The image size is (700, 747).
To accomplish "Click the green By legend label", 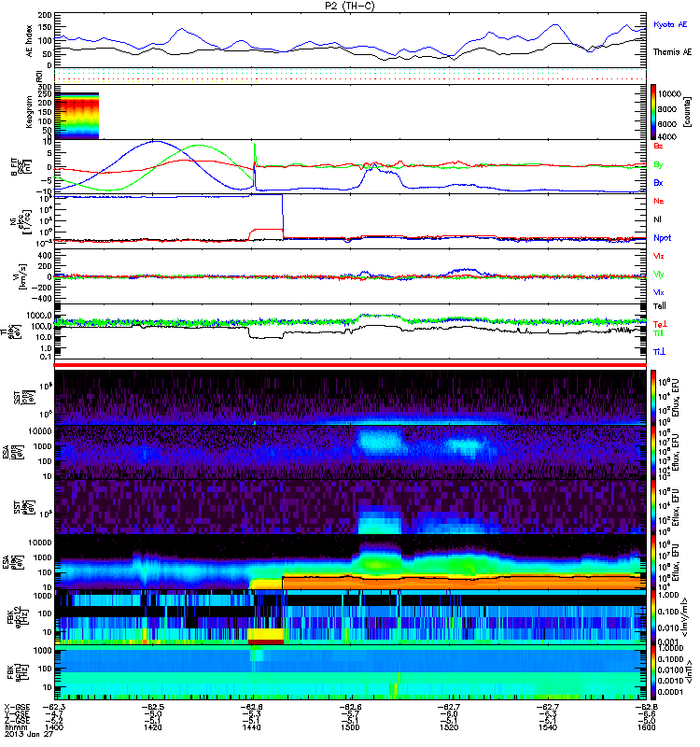I will pyautogui.click(x=658, y=165).
